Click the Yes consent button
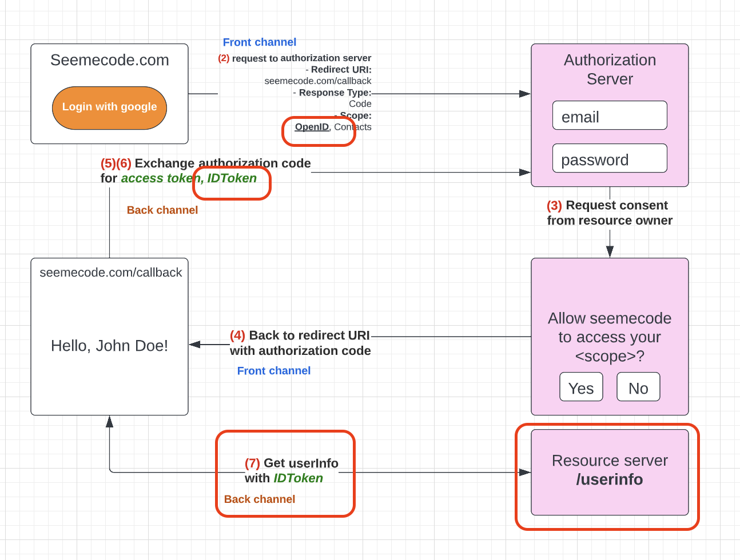The width and height of the screenshot is (740, 560). point(581,387)
